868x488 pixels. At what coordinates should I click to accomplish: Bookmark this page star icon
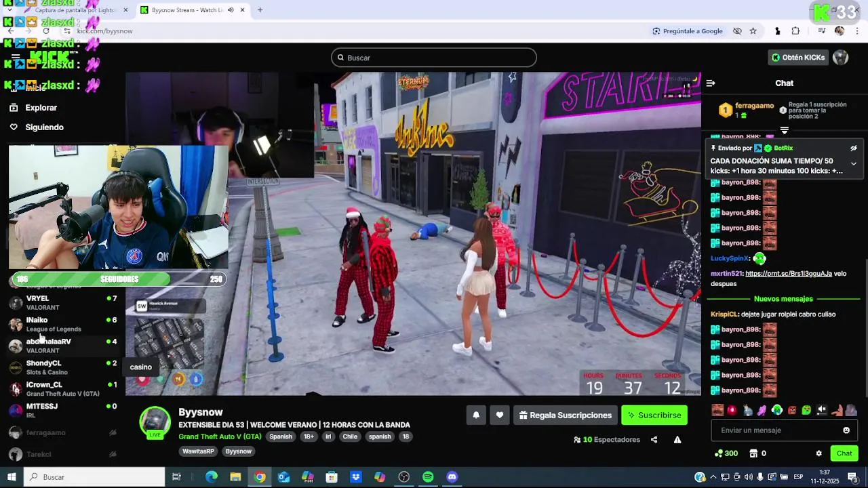[x=753, y=31]
